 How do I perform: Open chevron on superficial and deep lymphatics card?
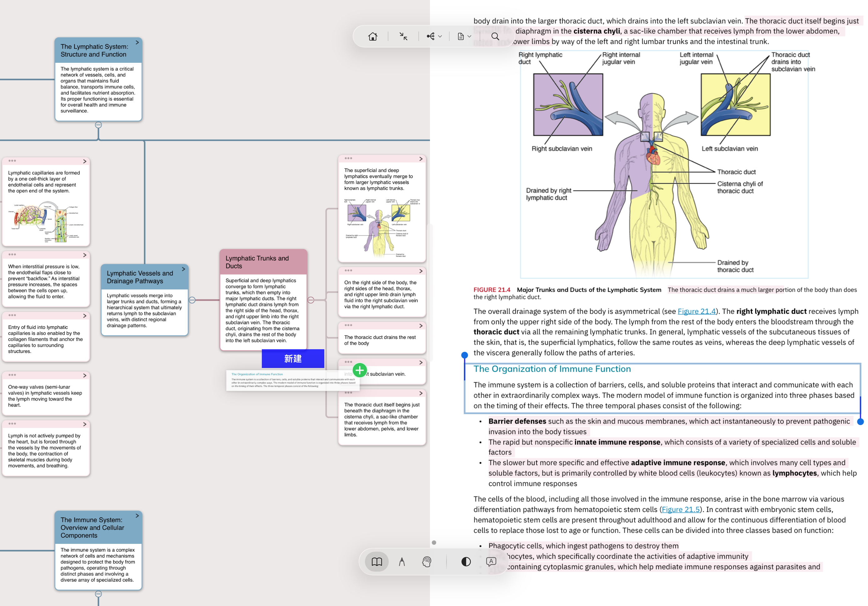(x=421, y=159)
